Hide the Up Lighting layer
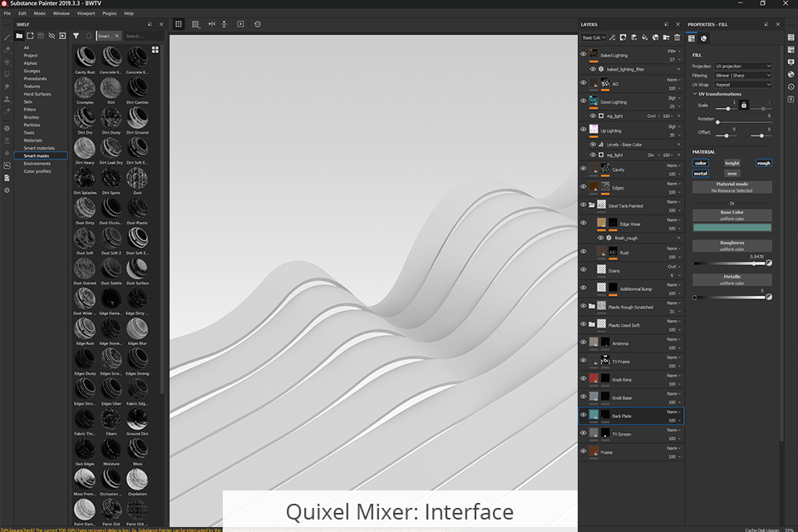This screenshot has width=798, height=532. coord(584,129)
